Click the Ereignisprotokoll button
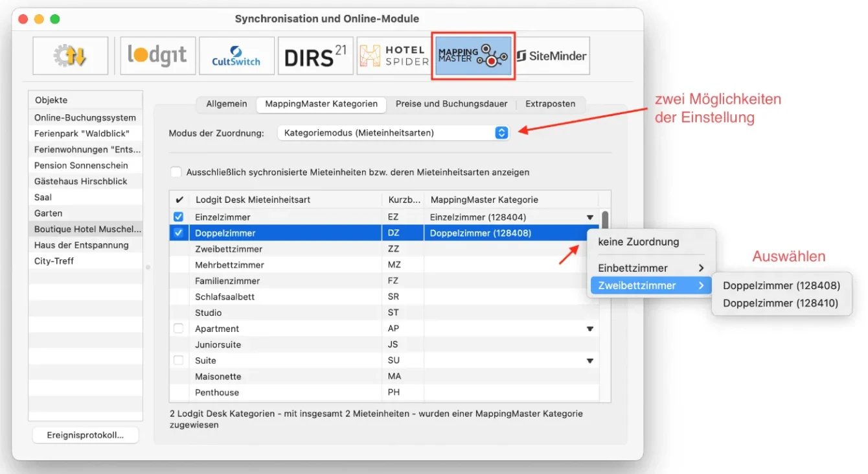This screenshot has width=868, height=474. pos(86,435)
